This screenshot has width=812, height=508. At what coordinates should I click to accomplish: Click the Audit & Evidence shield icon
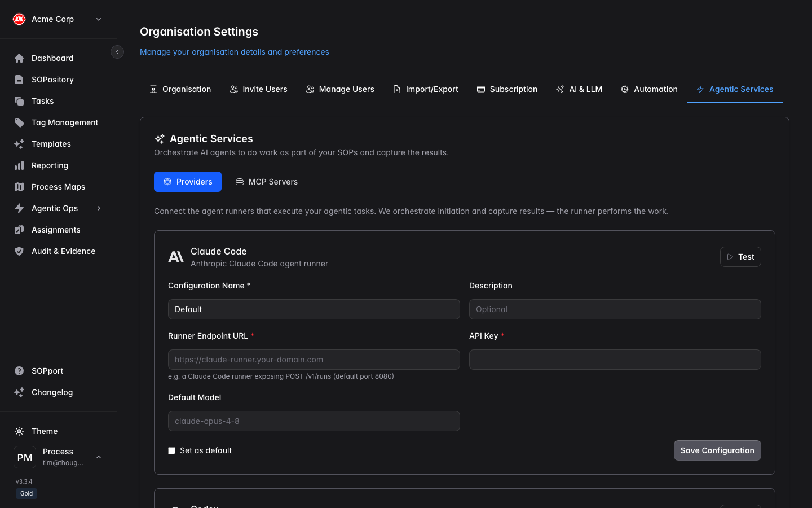pos(19,251)
